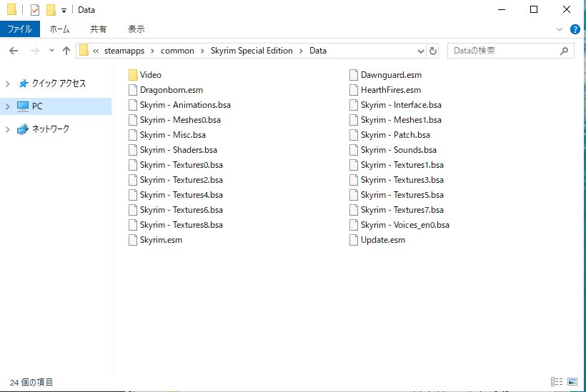This screenshot has height=392, width=586.
Task: Switch to the 共有 ribbon tab
Action: pos(99,29)
